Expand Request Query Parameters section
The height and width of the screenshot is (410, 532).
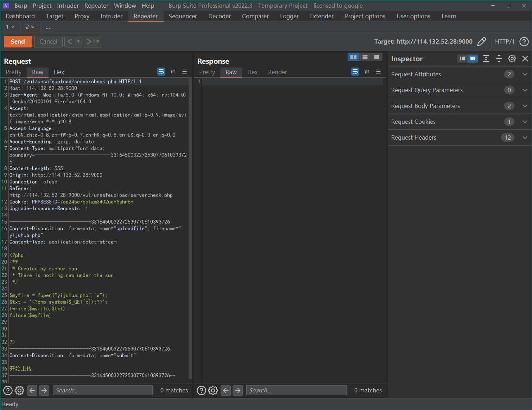click(x=460, y=90)
